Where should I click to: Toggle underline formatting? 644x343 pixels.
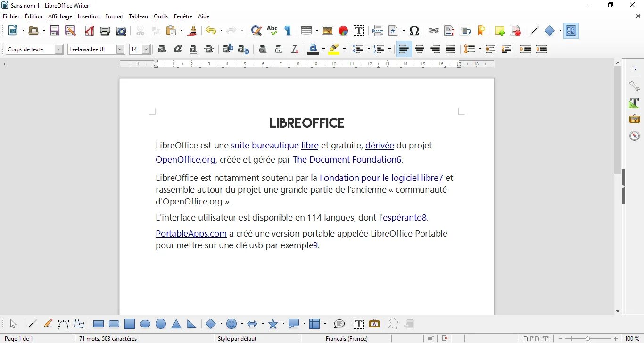[x=193, y=49]
